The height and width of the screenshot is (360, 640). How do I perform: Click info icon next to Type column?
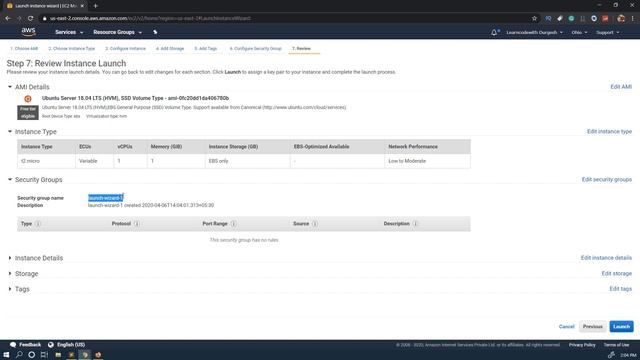click(x=38, y=224)
